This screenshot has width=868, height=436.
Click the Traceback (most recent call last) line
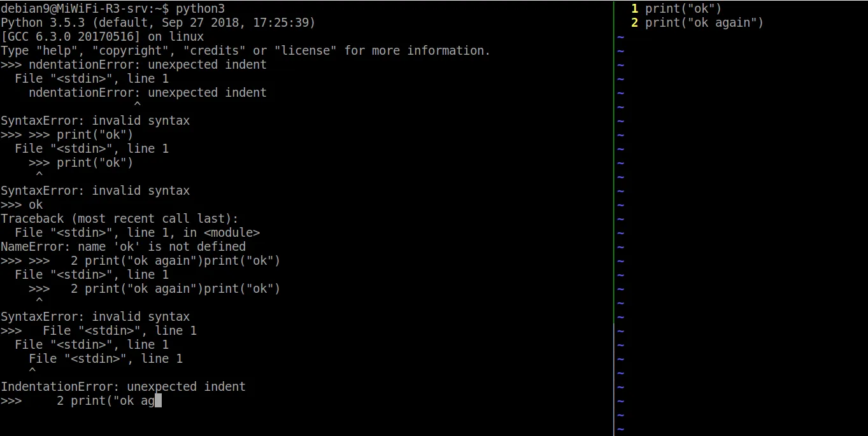119,219
